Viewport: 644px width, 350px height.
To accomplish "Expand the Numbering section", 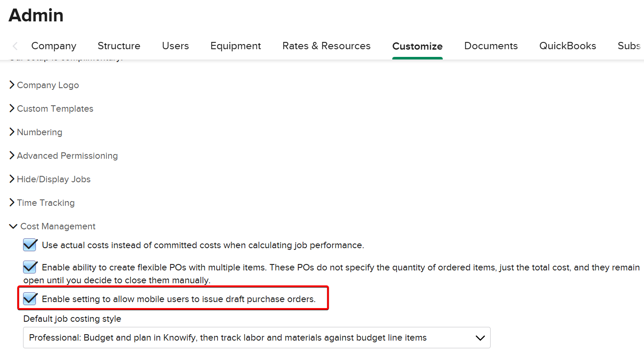I will [39, 132].
